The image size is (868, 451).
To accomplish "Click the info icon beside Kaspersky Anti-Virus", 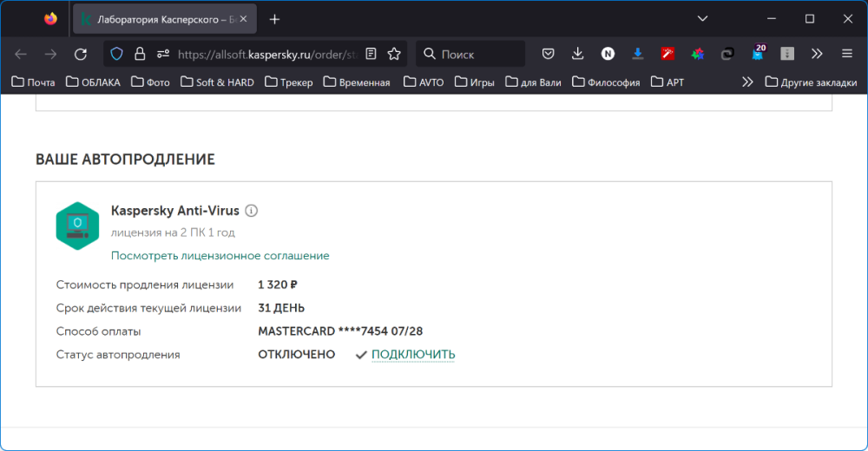I will (x=252, y=211).
